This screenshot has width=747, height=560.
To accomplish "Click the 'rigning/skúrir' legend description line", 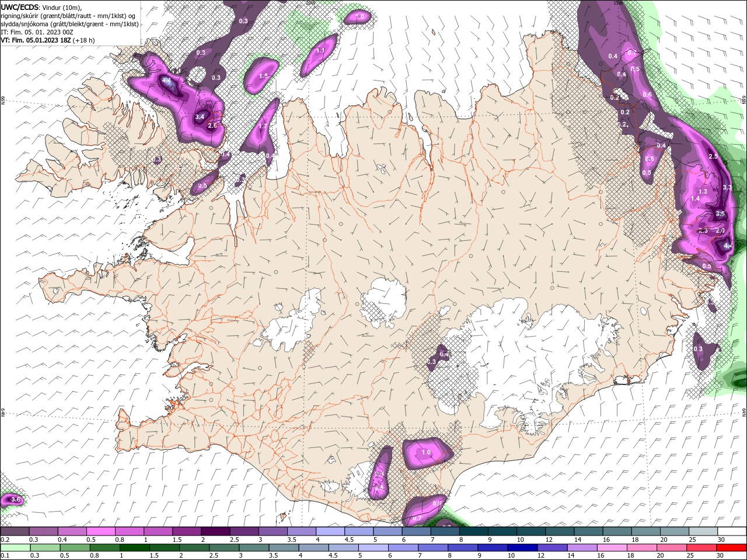I will click(68, 16).
